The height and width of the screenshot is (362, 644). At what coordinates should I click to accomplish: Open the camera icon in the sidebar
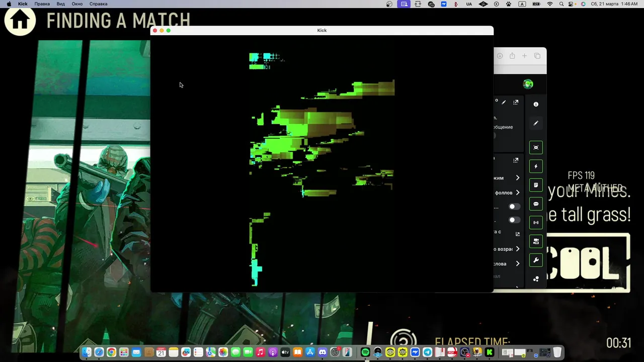click(x=536, y=241)
